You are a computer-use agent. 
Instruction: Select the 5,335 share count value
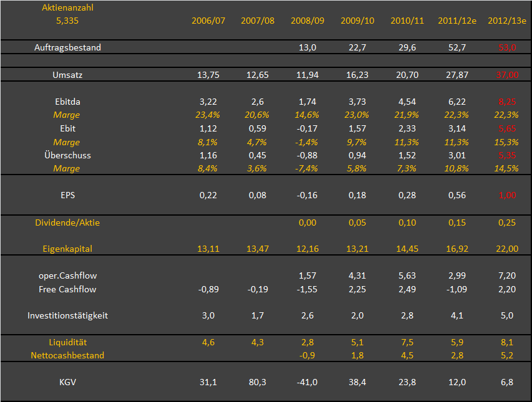click(x=67, y=21)
